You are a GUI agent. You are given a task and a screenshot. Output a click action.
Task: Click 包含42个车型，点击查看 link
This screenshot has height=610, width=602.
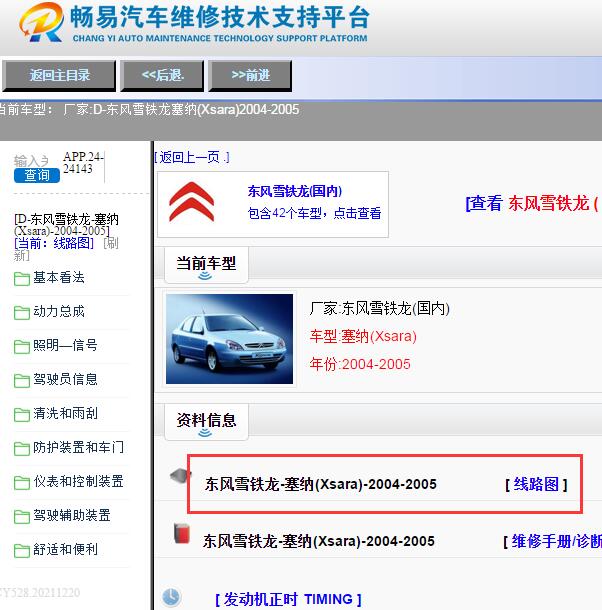[314, 213]
